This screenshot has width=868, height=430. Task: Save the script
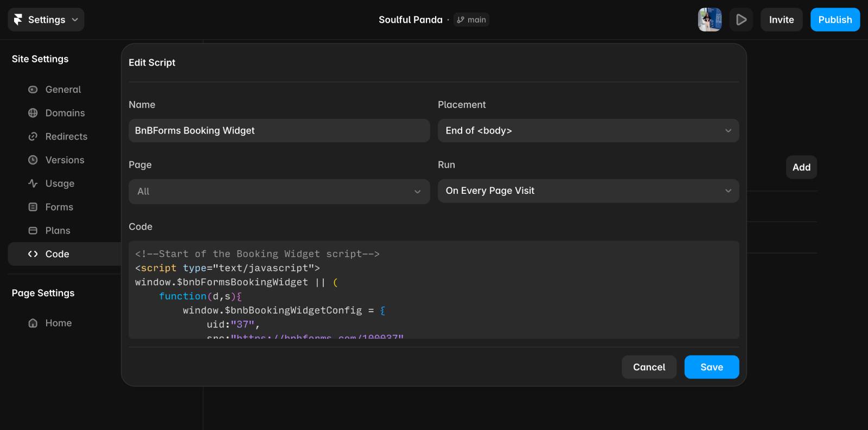point(712,367)
